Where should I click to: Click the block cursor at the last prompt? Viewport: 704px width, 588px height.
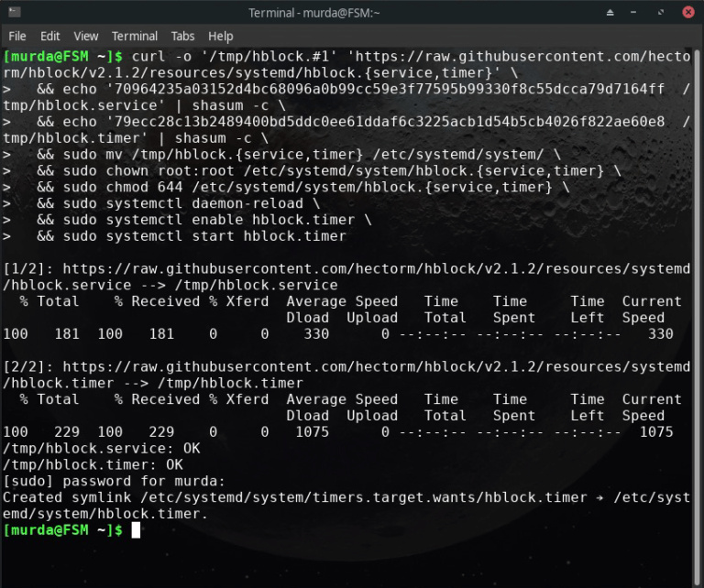[x=136, y=530]
